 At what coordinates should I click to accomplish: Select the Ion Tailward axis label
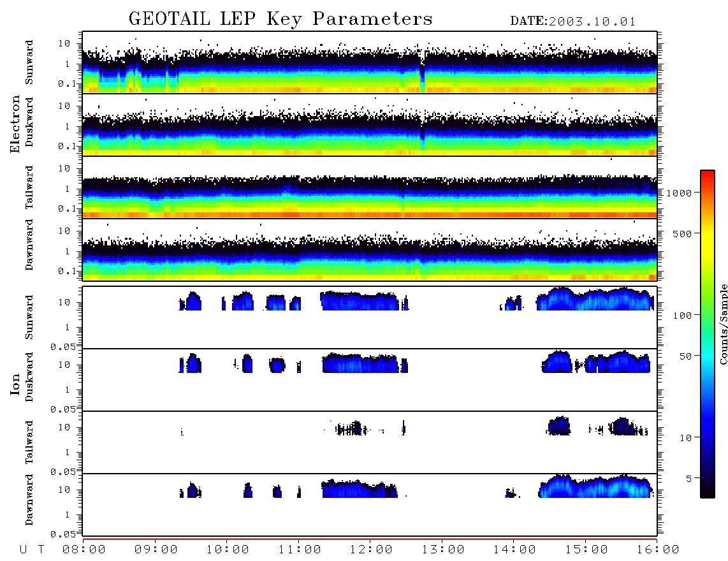click(29, 442)
